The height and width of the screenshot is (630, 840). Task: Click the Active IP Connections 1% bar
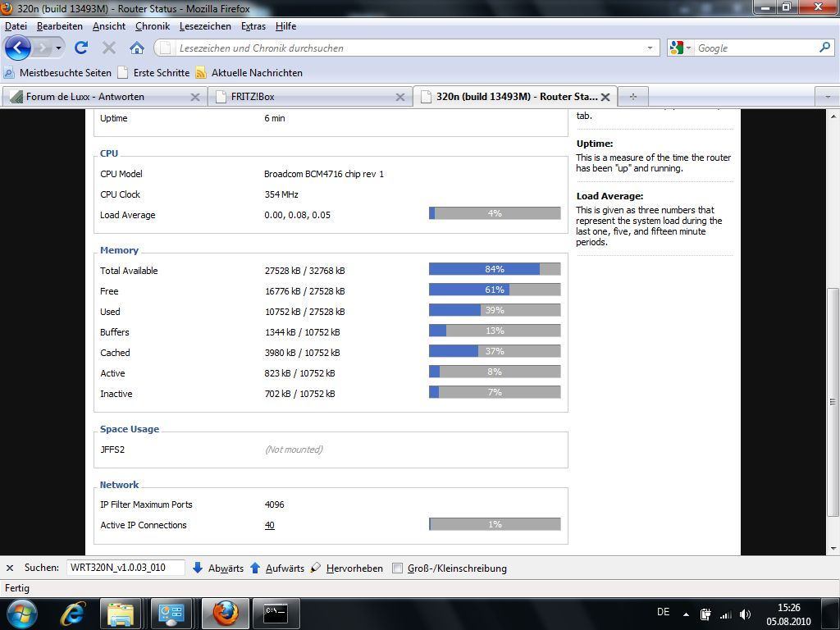click(x=495, y=524)
